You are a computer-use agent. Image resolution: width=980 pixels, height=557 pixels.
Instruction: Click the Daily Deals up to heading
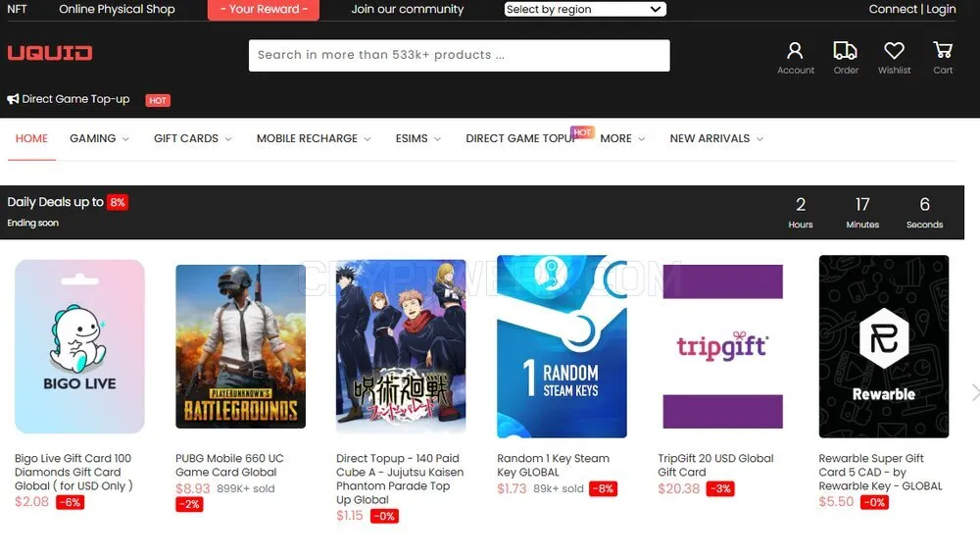click(55, 202)
